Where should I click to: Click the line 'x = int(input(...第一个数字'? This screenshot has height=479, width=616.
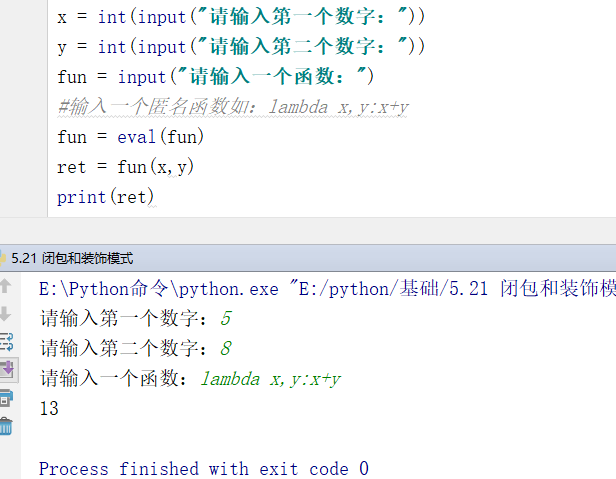241,17
